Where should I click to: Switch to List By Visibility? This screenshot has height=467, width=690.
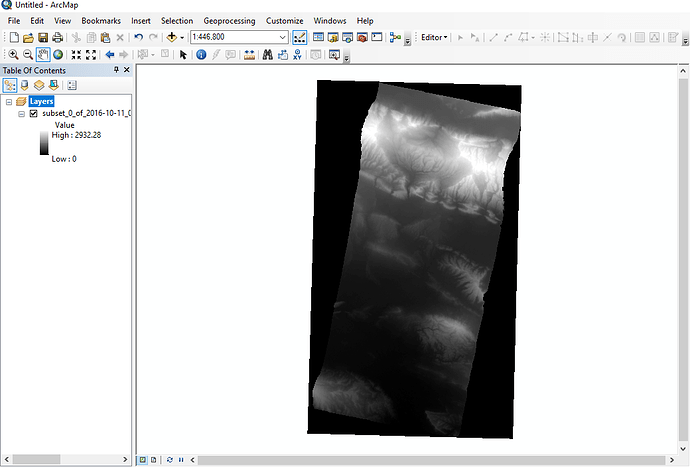pos(39,85)
